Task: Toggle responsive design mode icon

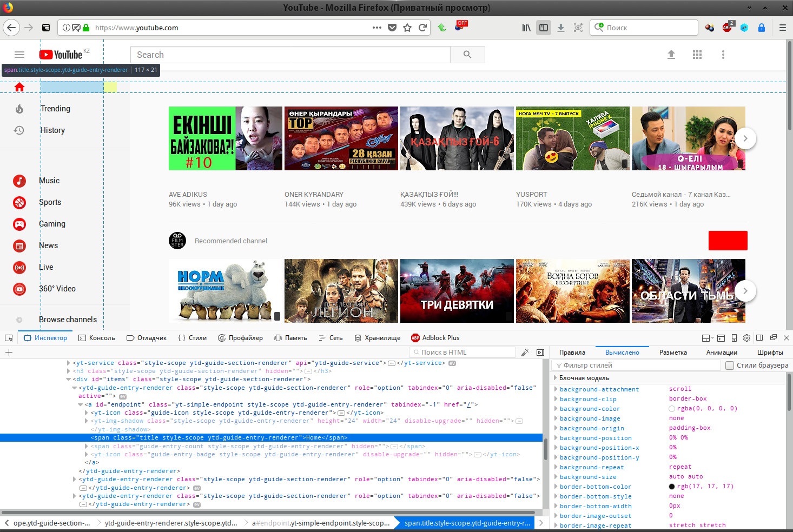Action: (734, 338)
